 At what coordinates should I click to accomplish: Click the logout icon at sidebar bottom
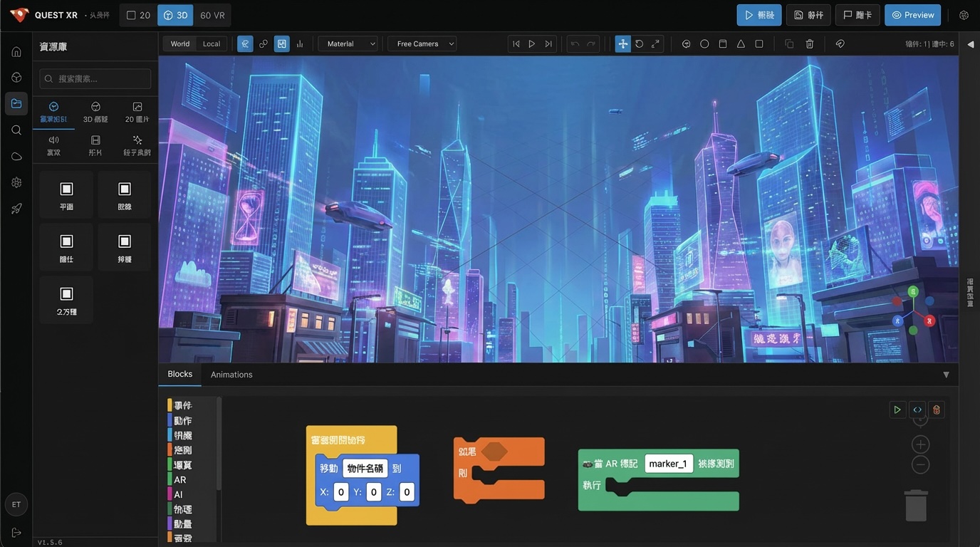(x=16, y=532)
